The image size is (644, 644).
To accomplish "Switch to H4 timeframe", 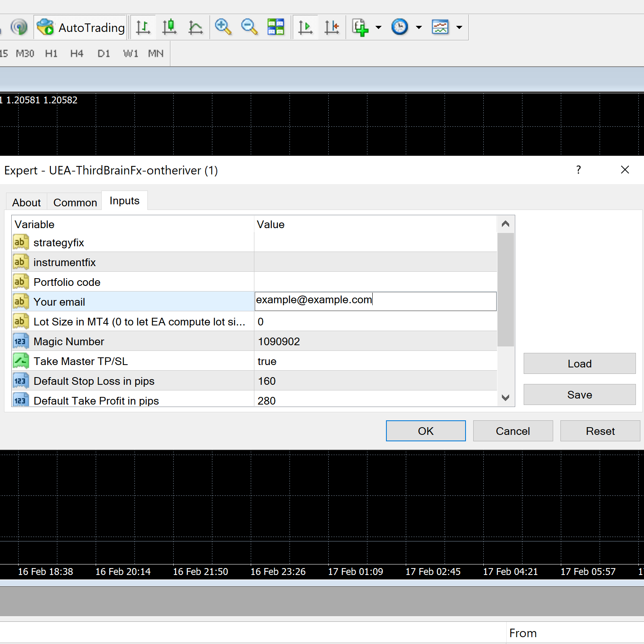I will pos(77,54).
